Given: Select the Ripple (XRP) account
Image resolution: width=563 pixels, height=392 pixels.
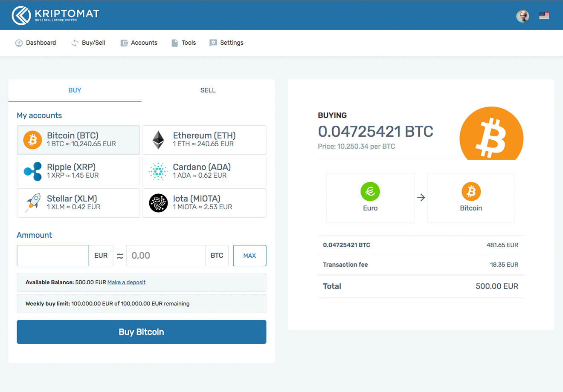Looking at the screenshot, I should pos(78,171).
